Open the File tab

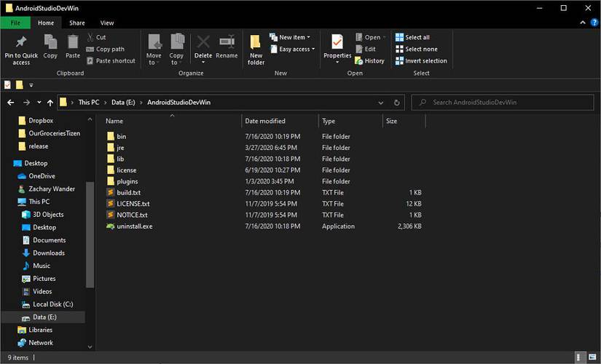pos(15,23)
